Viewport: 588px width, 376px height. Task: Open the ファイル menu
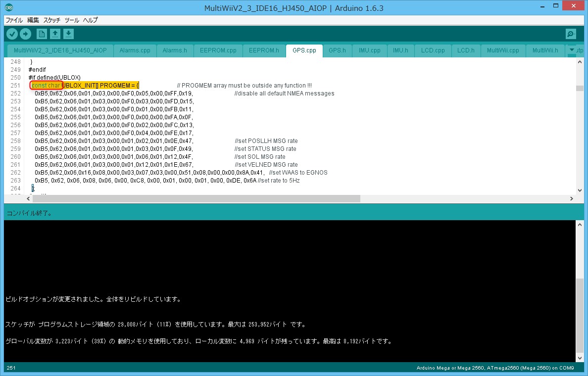(14, 20)
